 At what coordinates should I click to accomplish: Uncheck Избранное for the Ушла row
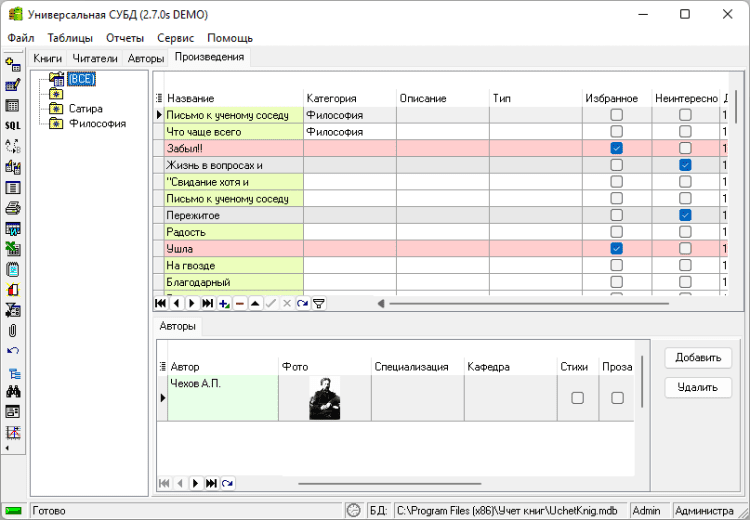(x=617, y=249)
